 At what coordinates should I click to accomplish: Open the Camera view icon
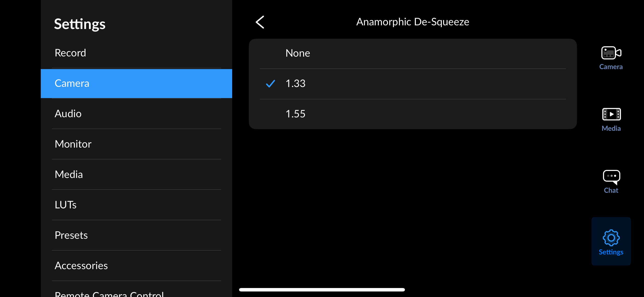pos(611,53)
